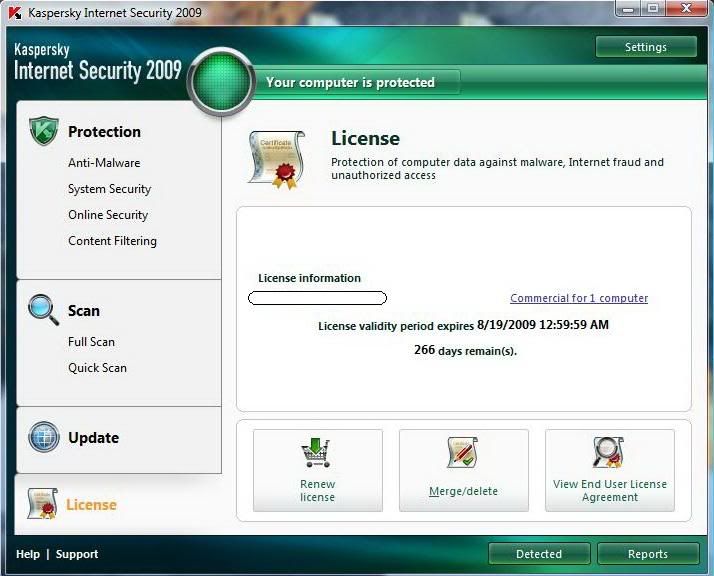Click the Support link in footer

[77, 554]
